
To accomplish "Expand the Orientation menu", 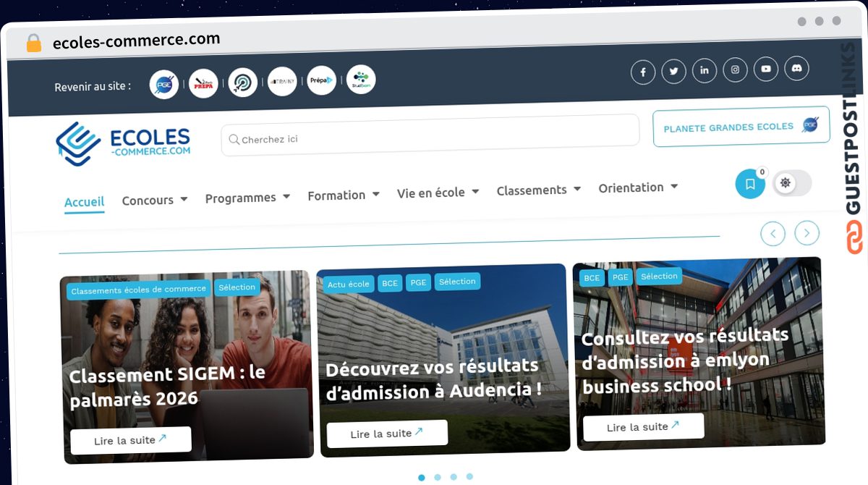I will (638, 187).
